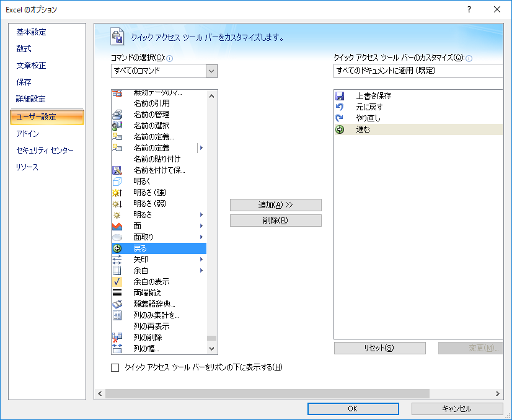Click the 列のみ集計を... icon
This screenshot has width=512, height=420.
click(x=117, y=315)
